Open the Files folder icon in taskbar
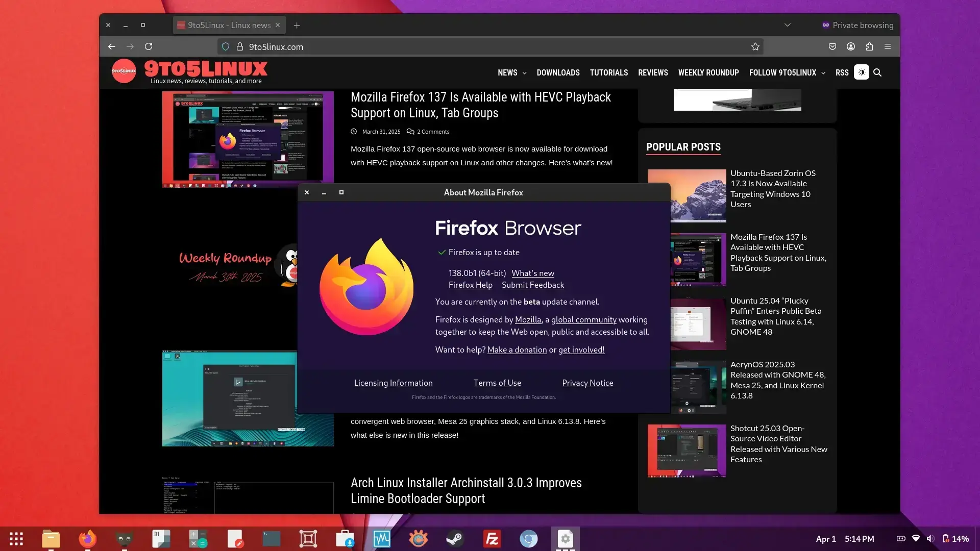Screen dimensions: 980x551 click(51, 539)
